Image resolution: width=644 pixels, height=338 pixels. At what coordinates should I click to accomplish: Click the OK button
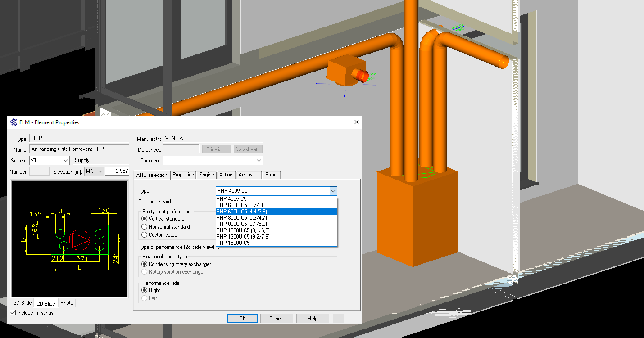click(x=242, y=318)
